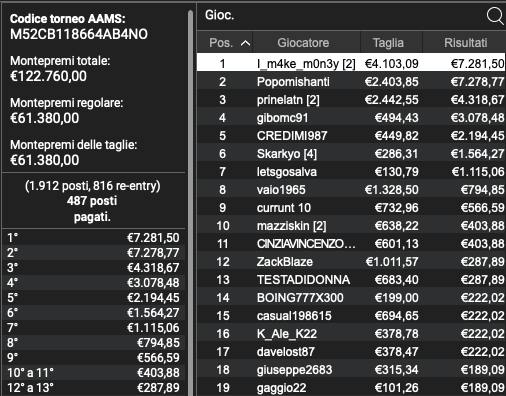
Task: Open the player search magnifier icon
Action: point(495,16)
